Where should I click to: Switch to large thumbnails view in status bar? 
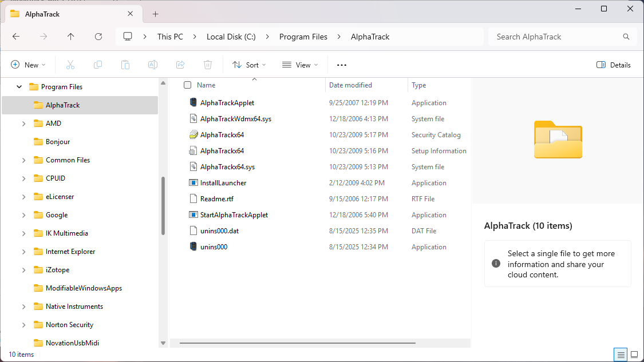coord(634,355)
